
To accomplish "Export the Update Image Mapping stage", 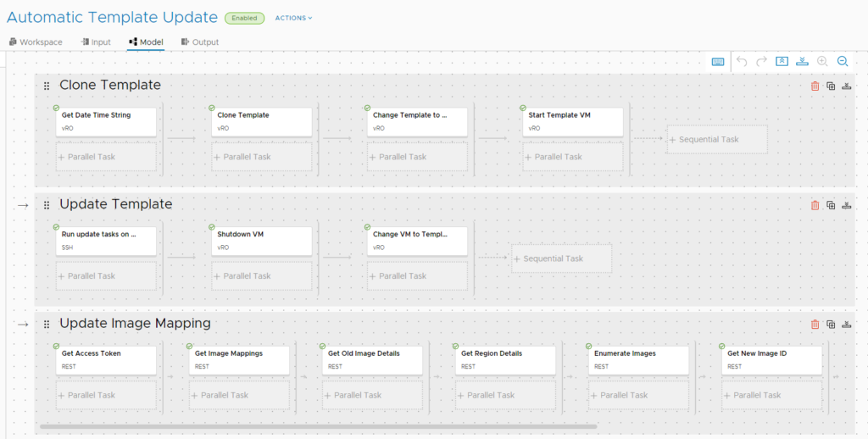I will (x=847, y=324).
